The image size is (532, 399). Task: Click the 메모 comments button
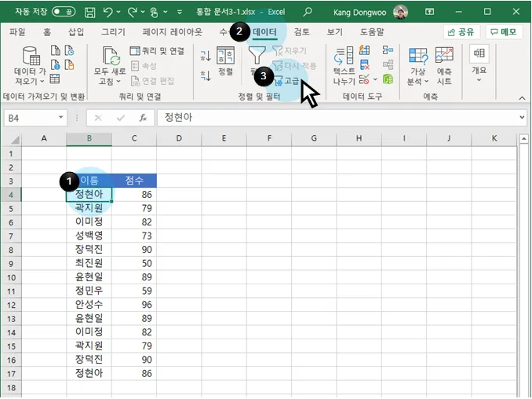[505, 32]
